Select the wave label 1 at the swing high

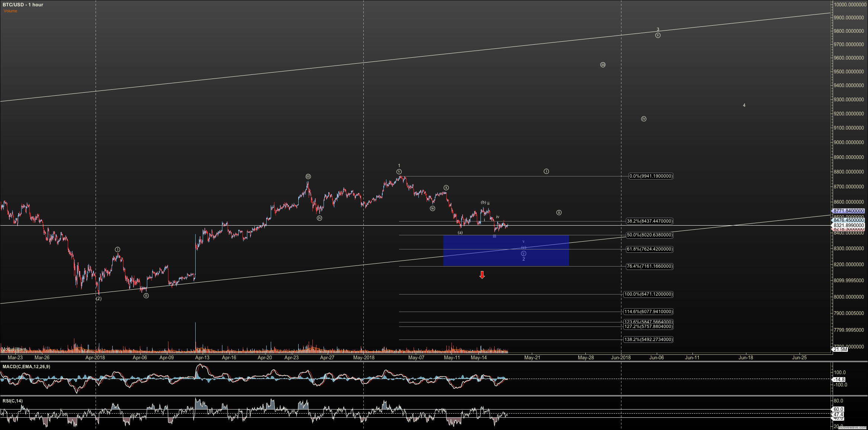[399, 165]
